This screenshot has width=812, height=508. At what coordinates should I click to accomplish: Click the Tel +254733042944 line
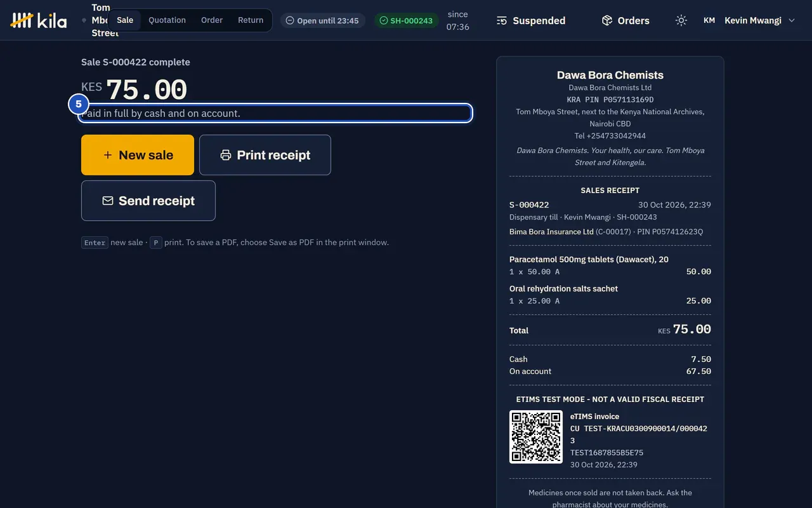coord(610,136)
